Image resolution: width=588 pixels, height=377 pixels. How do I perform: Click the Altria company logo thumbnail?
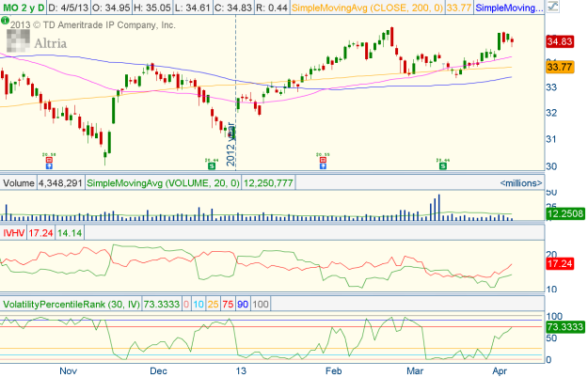[18, 40]
